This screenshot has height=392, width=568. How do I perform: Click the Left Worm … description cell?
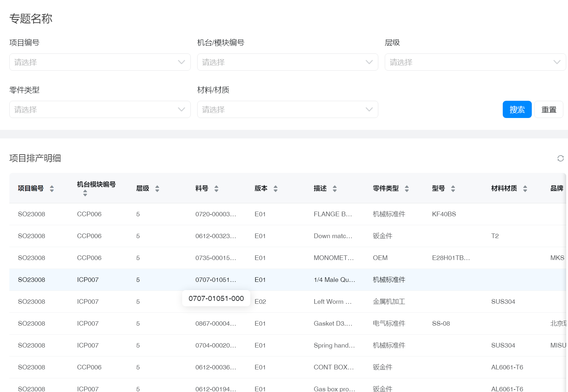tap(333, 302)
